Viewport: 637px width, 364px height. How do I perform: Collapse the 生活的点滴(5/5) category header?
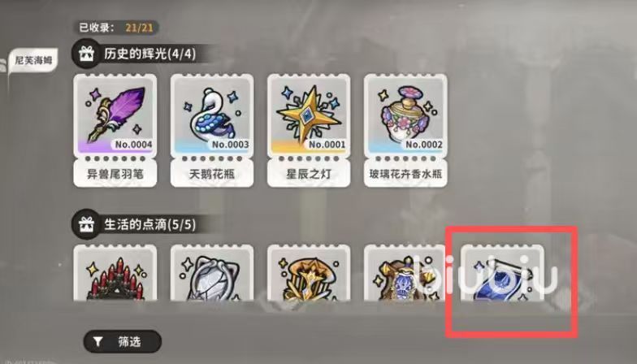click(x=142, y=224)
